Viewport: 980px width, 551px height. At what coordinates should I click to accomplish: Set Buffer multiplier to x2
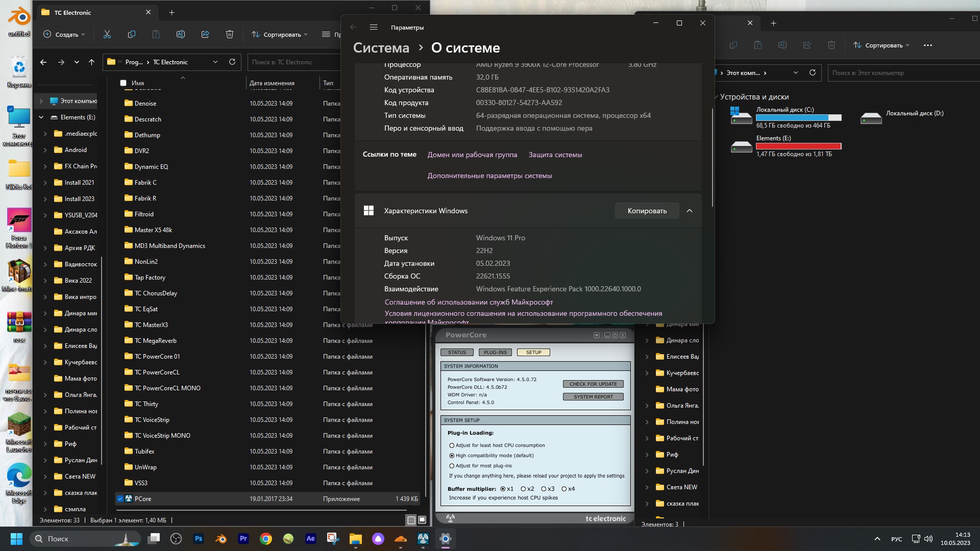click(523, 489)
